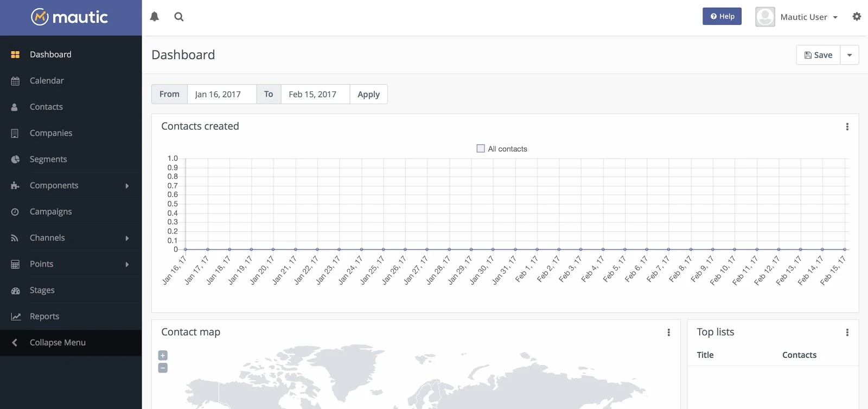The width and height of the screenshot is (868, 409).
Task: Open Contacts created widget options menu
Action: (847, 127)
